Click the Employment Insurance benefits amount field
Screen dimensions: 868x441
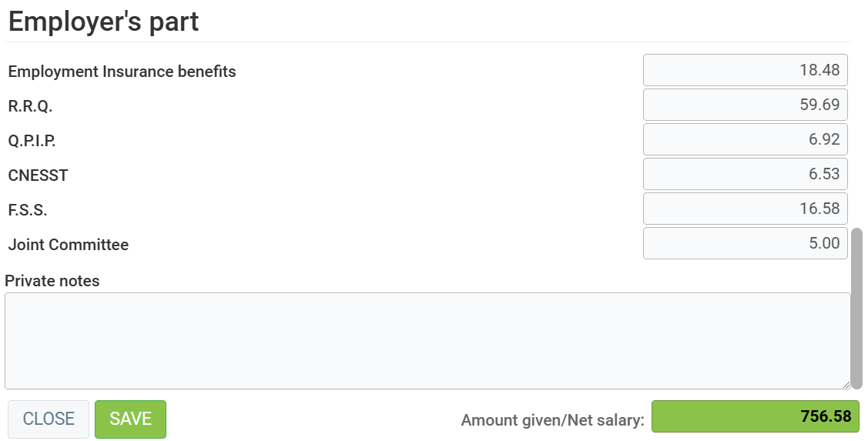point(745,70)
